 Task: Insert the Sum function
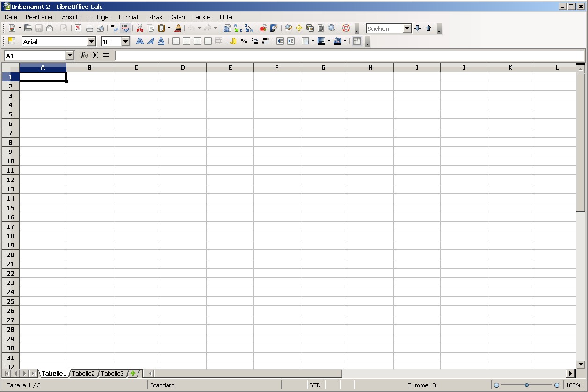click(95, 55)
